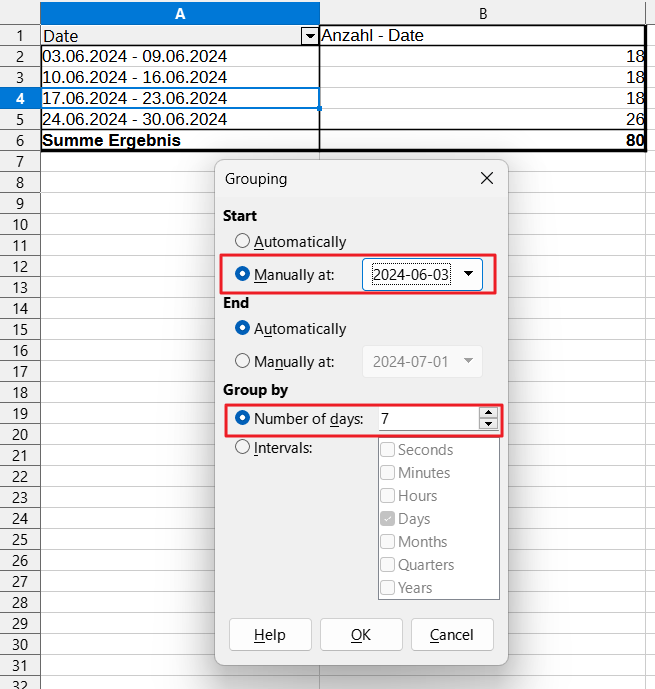This screenshot has width=655, height=689.
Task: Select Number of days radio button
Action: coord(242,418)
